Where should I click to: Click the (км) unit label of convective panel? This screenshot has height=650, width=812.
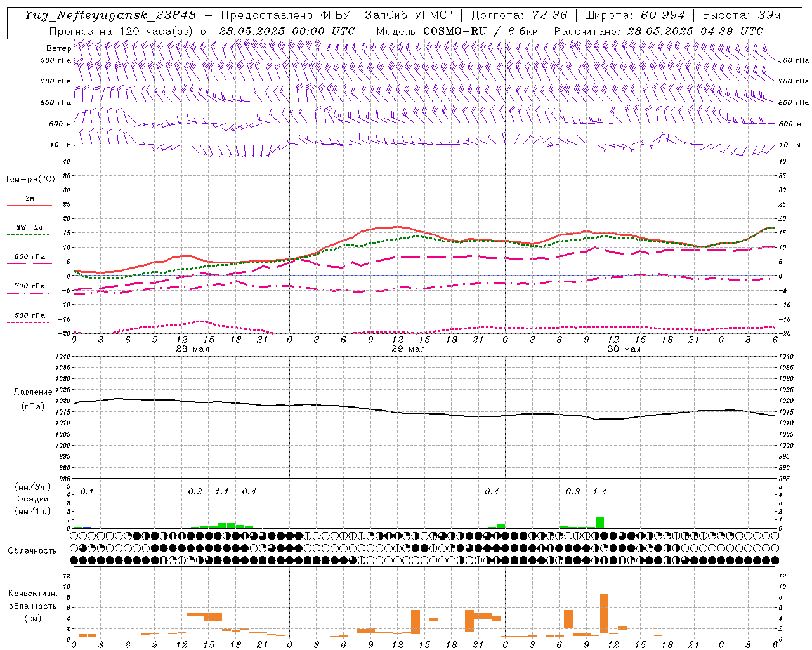click(x=33, y=618)
